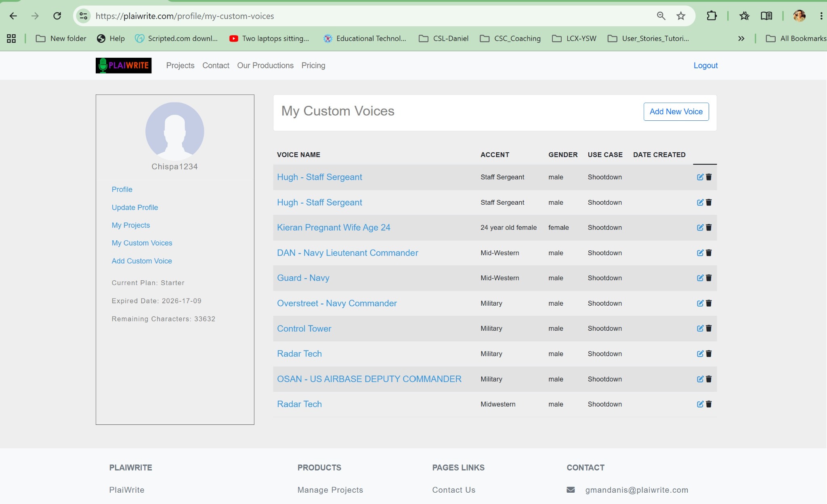The height and width of the screenshot is (504, 827).
Task: Open the All Bookmarks folder
Action: coord(796,38)
